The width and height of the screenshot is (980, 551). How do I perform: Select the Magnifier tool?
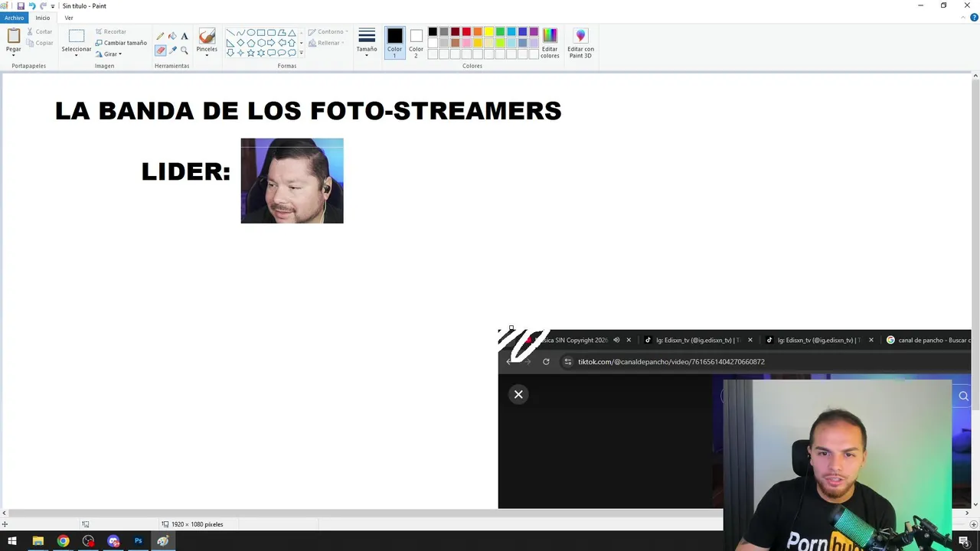tap(185, 50)
